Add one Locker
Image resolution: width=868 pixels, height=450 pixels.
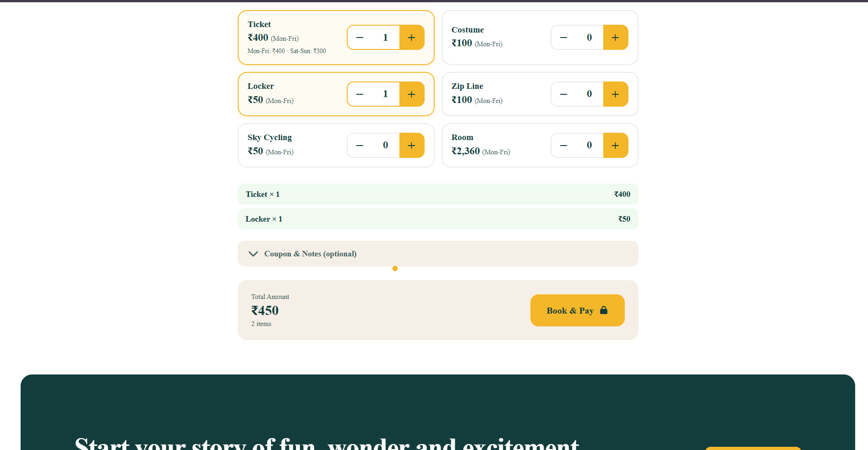[x=412, y=94]
